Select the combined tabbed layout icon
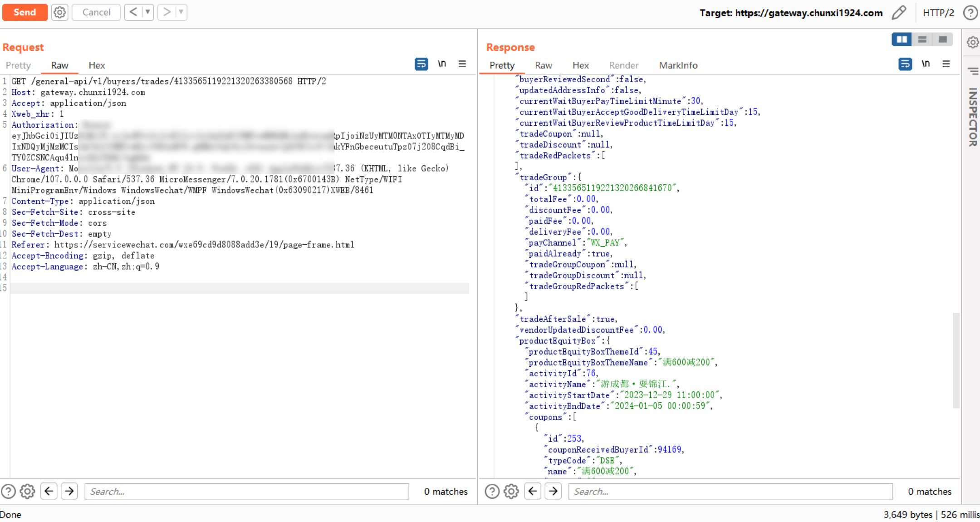Image resolution: width=980 pixels, height=522 pixels. click(943, 39)
